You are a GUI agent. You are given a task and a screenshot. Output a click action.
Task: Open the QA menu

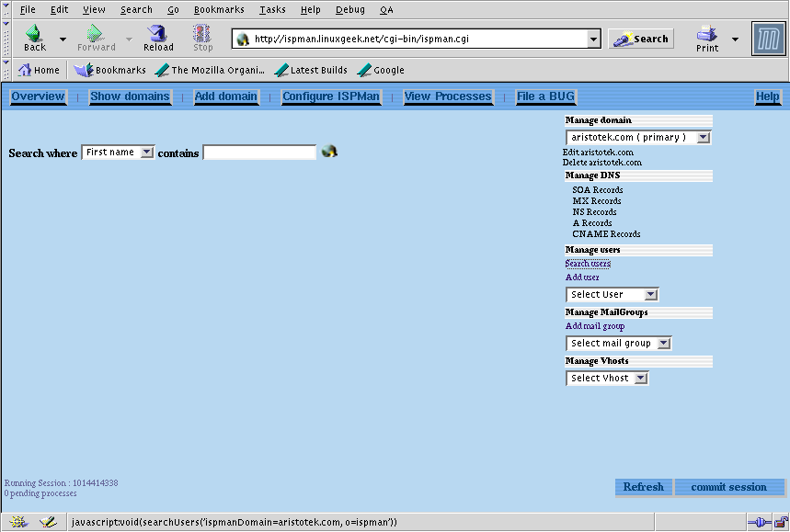click(386, 9)
